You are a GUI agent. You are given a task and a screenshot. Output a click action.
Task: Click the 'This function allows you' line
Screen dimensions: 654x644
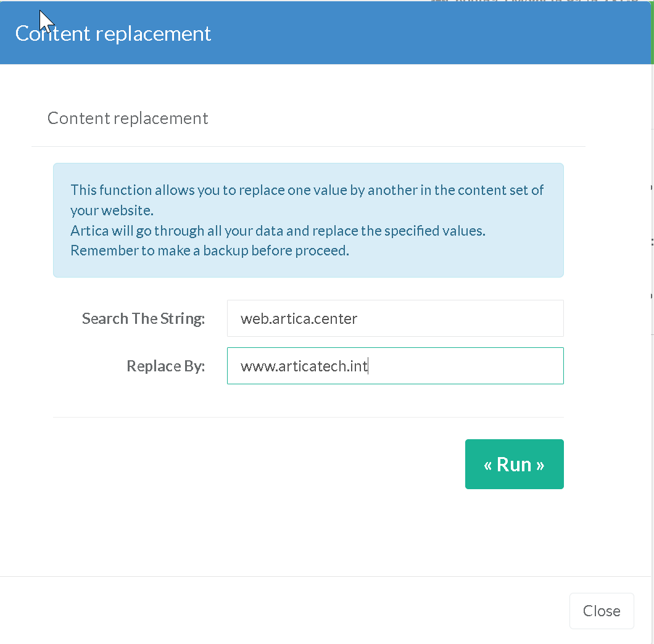307,190
